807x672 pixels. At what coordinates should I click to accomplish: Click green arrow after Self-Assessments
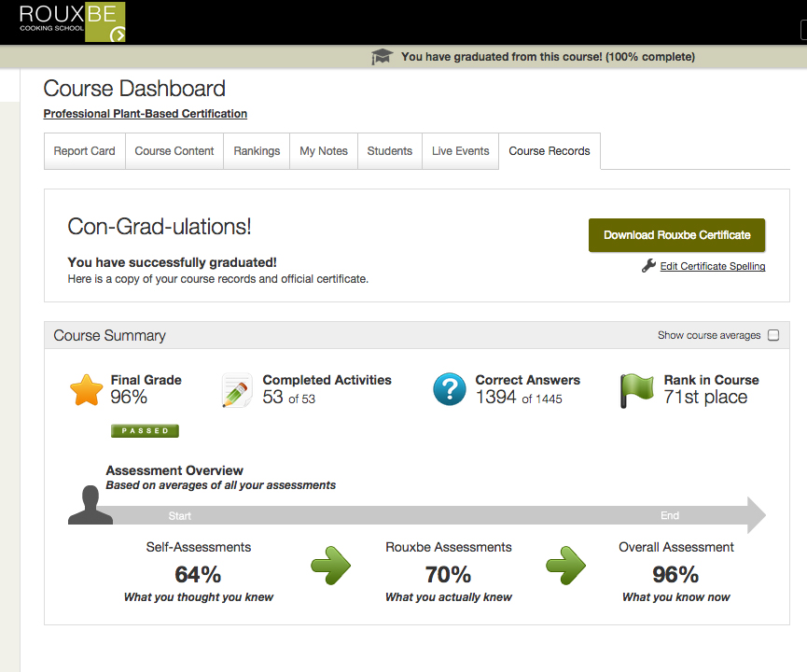click(330, 566)
